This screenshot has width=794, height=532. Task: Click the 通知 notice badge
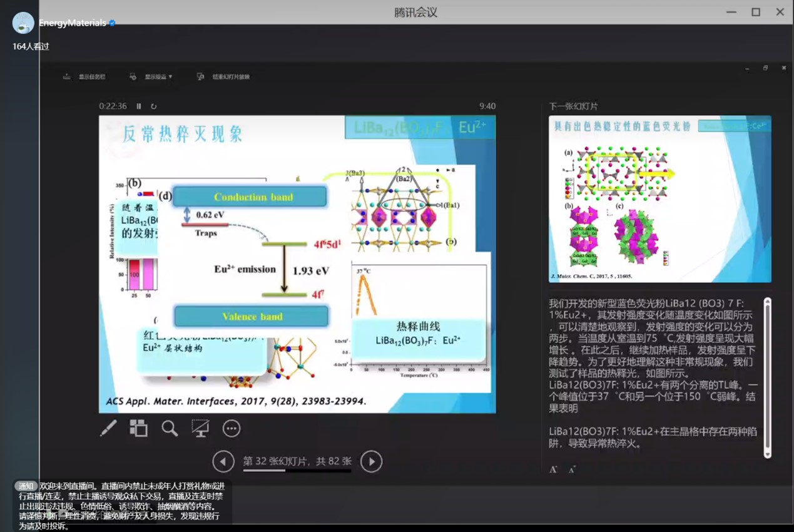coord(26,486)
